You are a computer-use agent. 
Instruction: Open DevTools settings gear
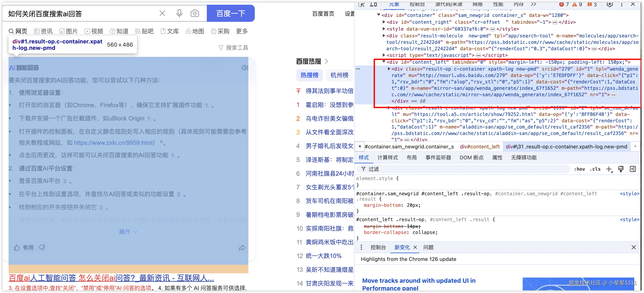[x=610, y=4]
